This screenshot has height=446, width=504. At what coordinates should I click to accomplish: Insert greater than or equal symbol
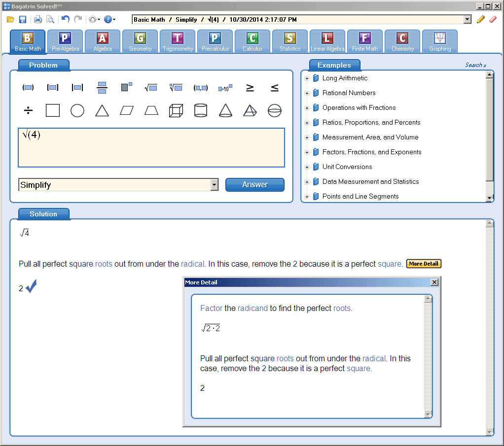pos(250,88)
